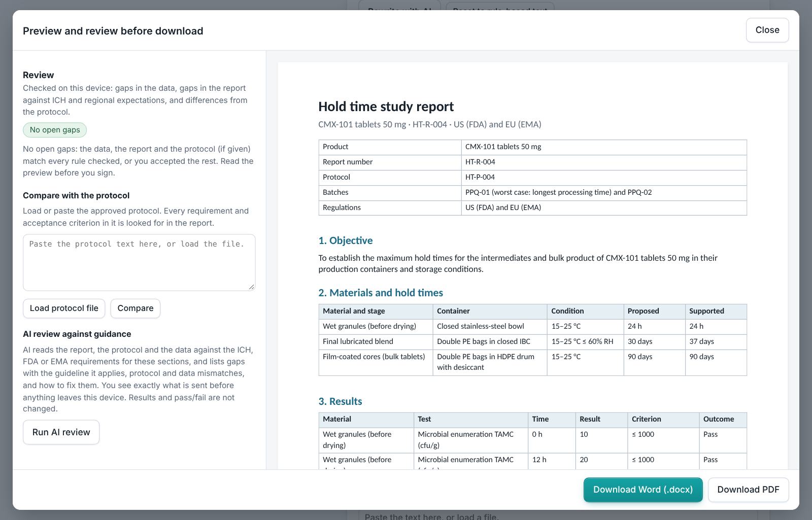Click the 'Report number' row label
Viewport: 812px width, 520px height.
pos(348,162)
